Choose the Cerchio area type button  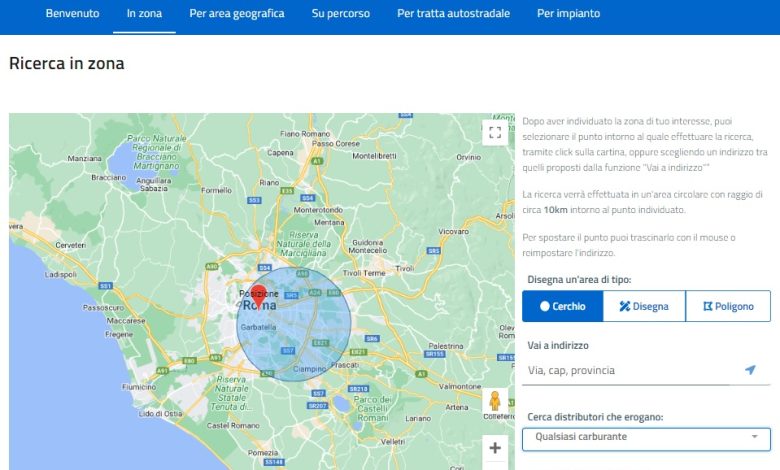coord(563,306)
